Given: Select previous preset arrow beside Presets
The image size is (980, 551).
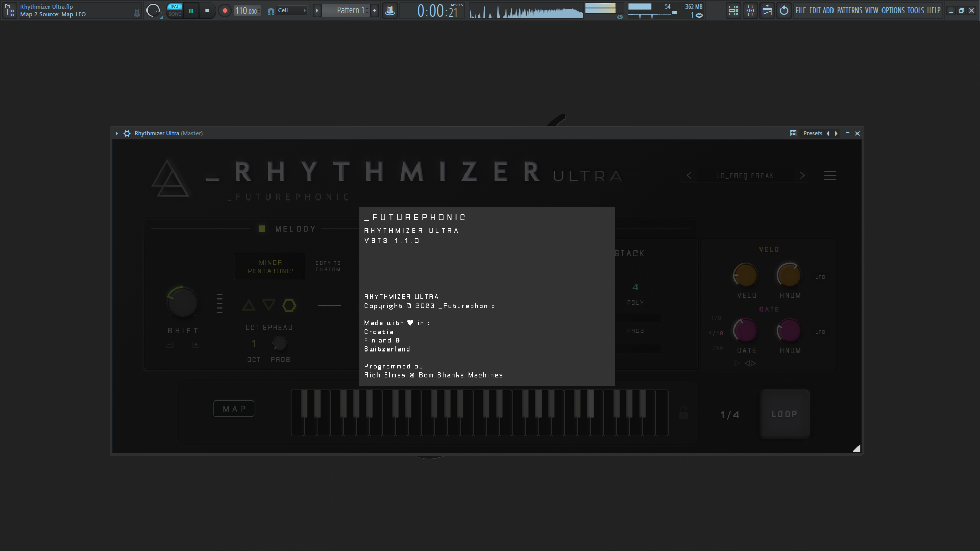Looking at the screenshot, I should (828, 133).
